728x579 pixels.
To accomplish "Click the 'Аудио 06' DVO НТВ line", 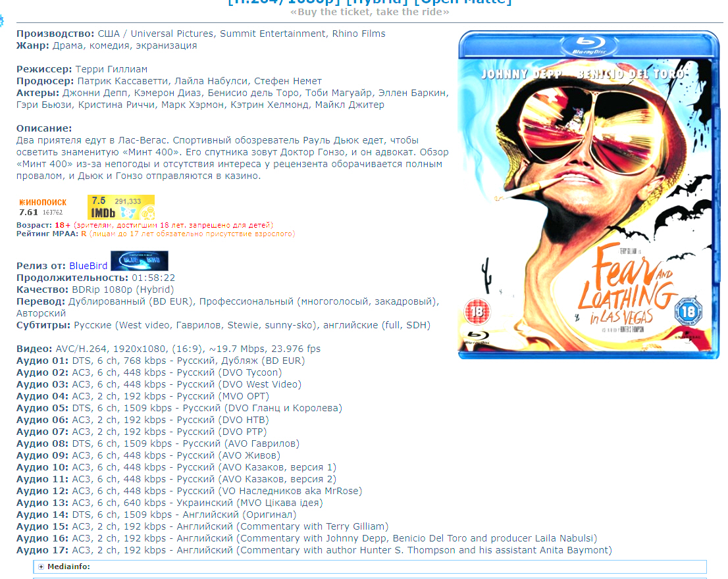I will (143, 420).
